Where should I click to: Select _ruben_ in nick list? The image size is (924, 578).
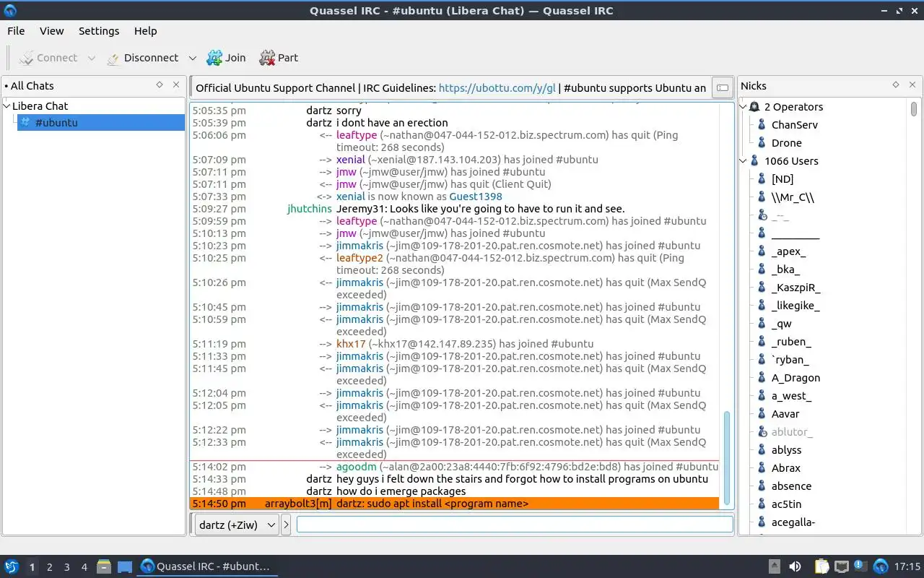(x=791, y=342)
